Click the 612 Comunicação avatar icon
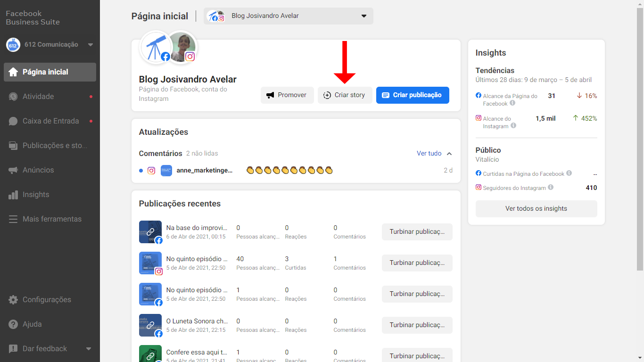 point(13,45)
